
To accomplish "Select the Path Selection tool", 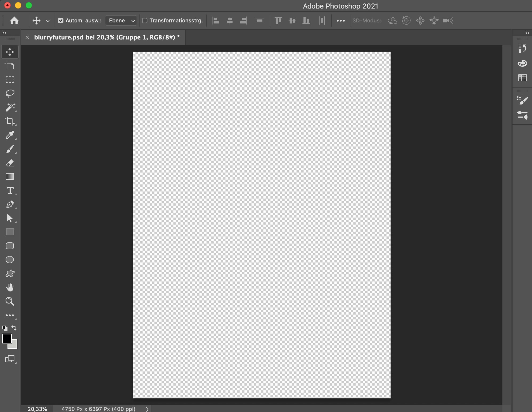I will pyautogui.click(x=10, y=218).
